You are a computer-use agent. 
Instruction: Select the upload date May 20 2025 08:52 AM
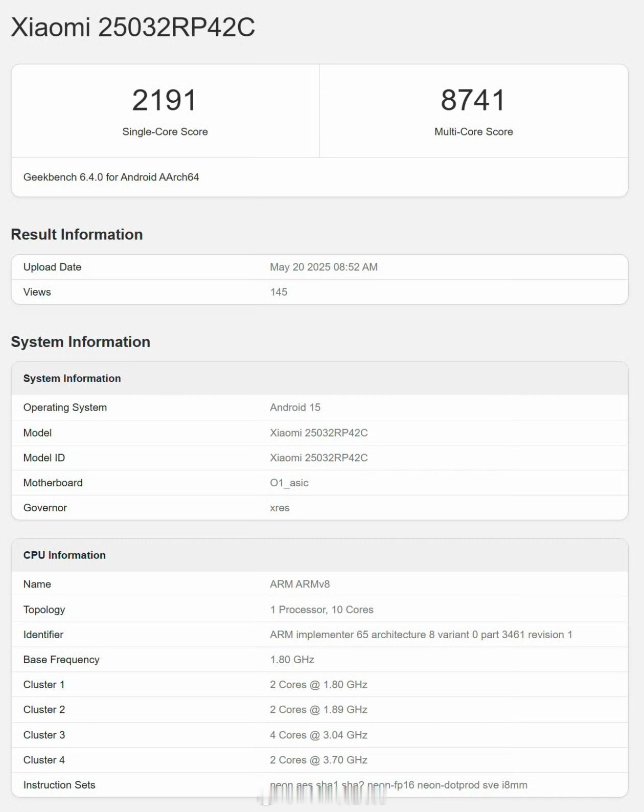pos(324,267)
